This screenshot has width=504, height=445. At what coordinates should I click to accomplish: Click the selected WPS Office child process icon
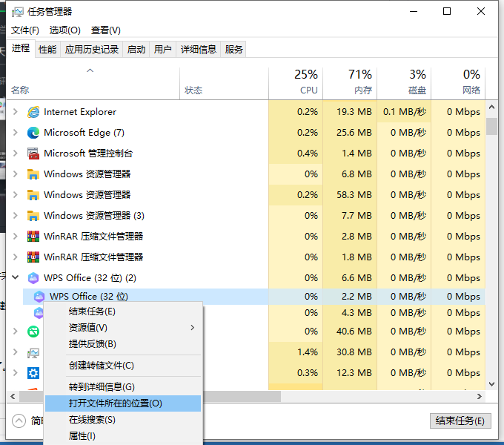[39, 297]
